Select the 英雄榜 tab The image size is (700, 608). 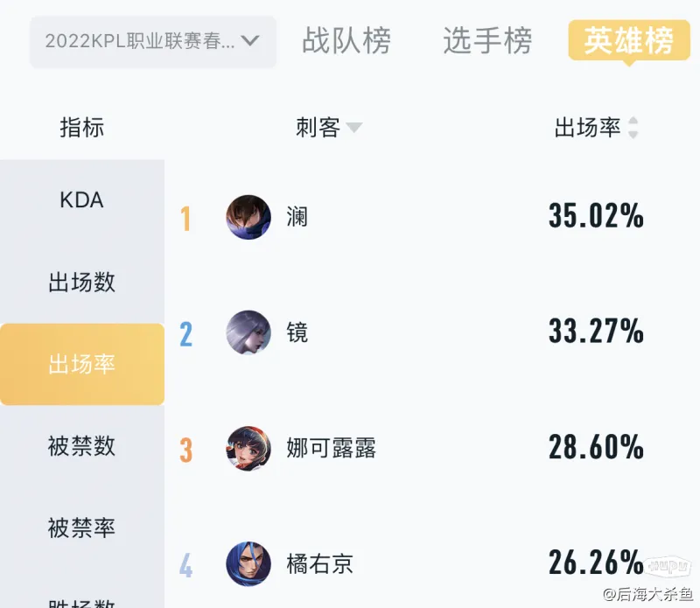point(629,40)
